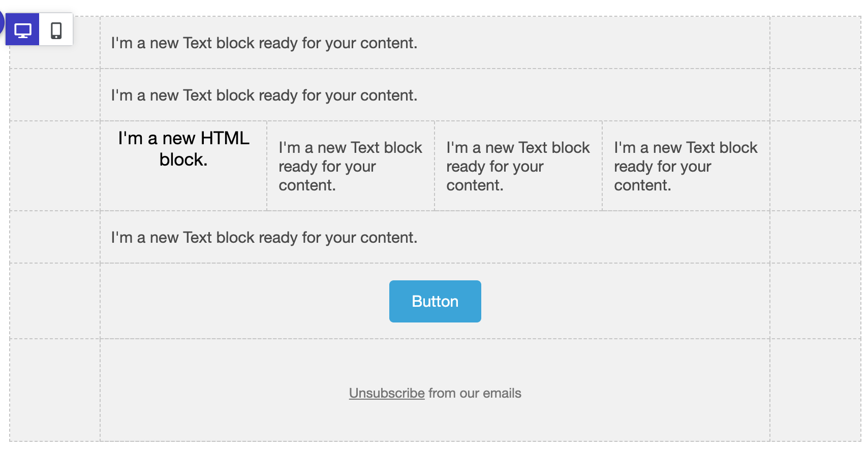Select the fourth column Text block
868x453 pixels.
(686, 166)
